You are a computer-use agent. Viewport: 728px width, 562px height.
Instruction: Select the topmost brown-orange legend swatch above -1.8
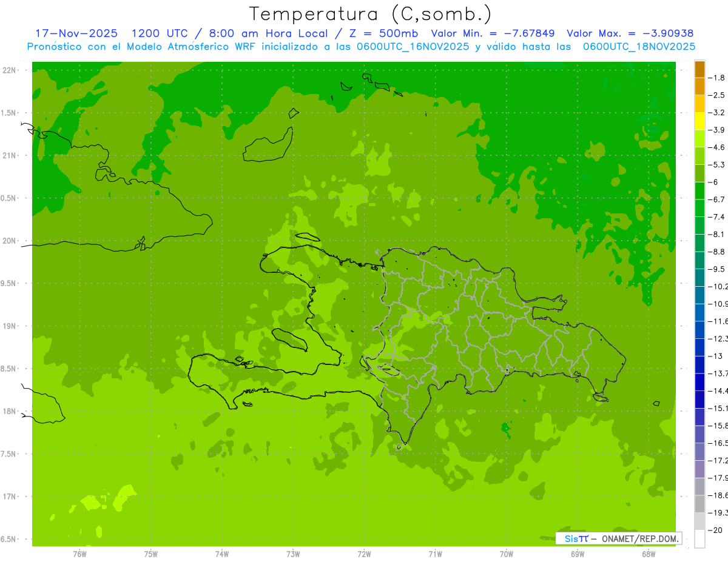(x=699, y=69)
